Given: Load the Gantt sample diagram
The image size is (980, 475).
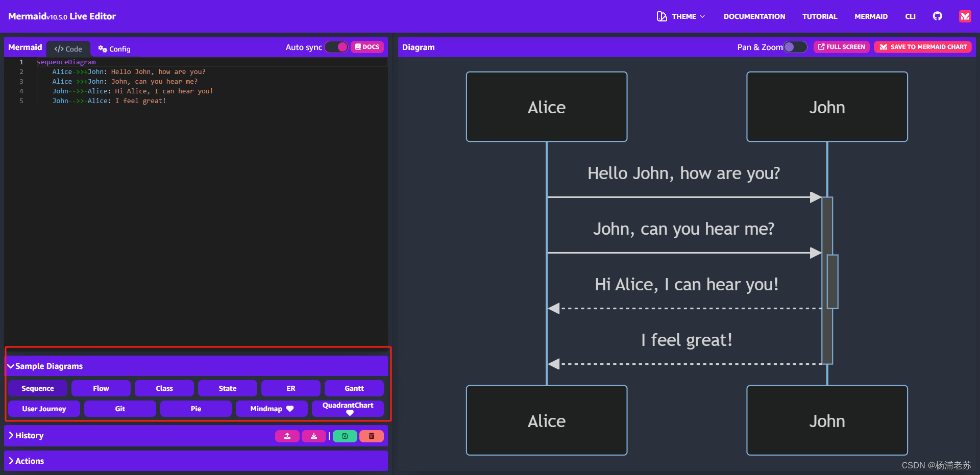Looking at the screenshot, I should [x=354, y=388].
